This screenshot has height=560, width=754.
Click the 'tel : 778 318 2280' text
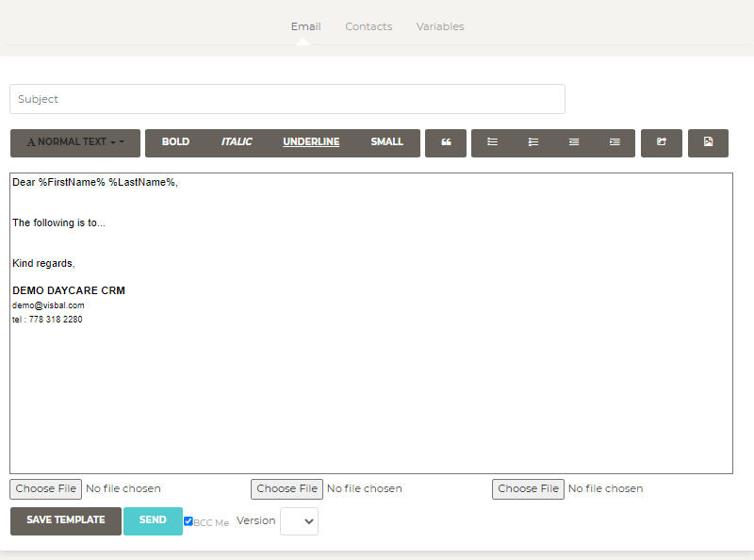pyautogui.click(x=47, y=320)
